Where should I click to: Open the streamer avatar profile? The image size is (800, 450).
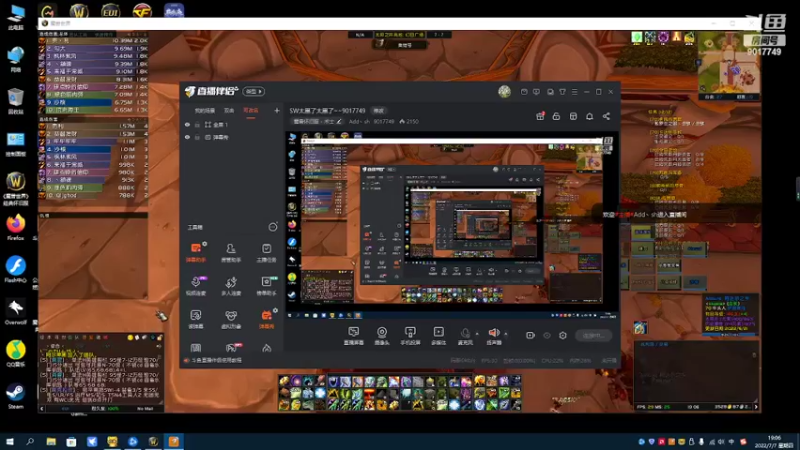(x=505, y=91)
